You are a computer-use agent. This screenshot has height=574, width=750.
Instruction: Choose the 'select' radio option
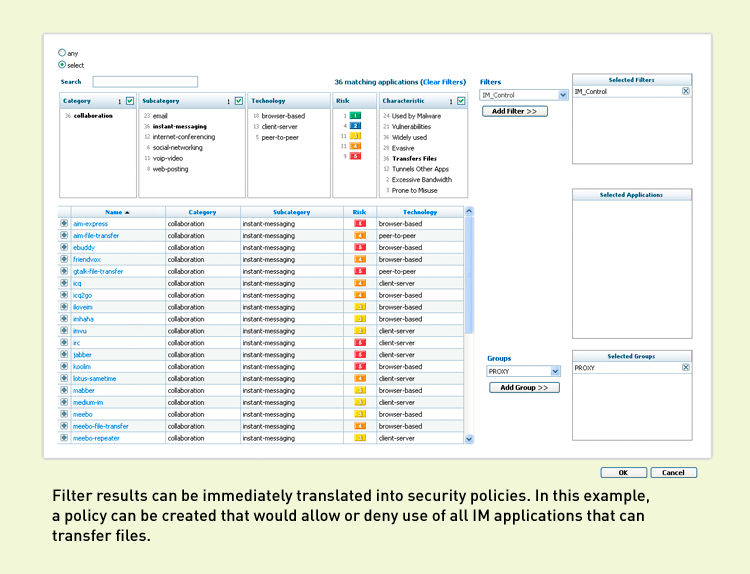pyautogui.click(x=62, y=65)
